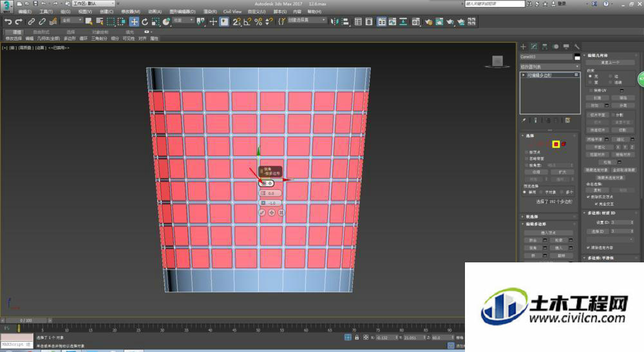Open the 修改器(M) menu
This screenshot has height=352, width=644.
131,12
